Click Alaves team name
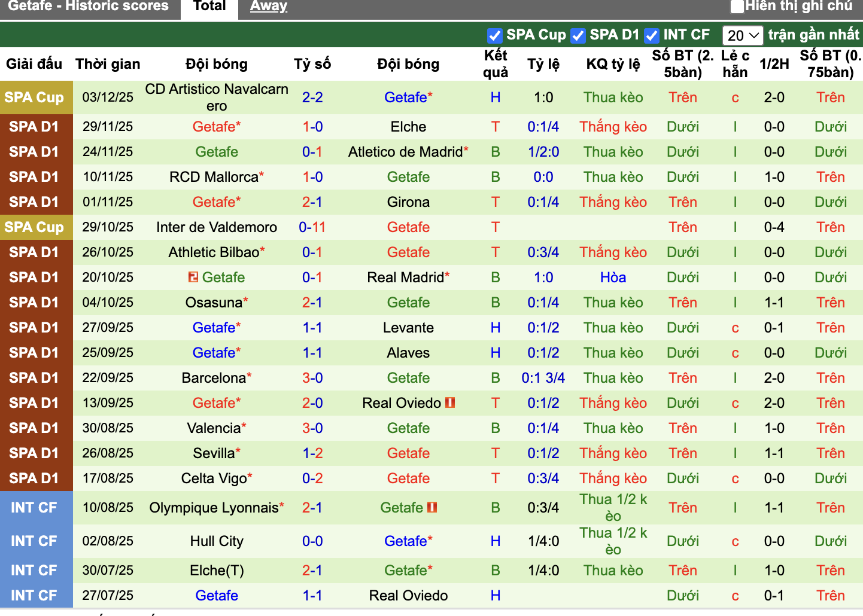863x616 pixels. (x=409, y=353)
